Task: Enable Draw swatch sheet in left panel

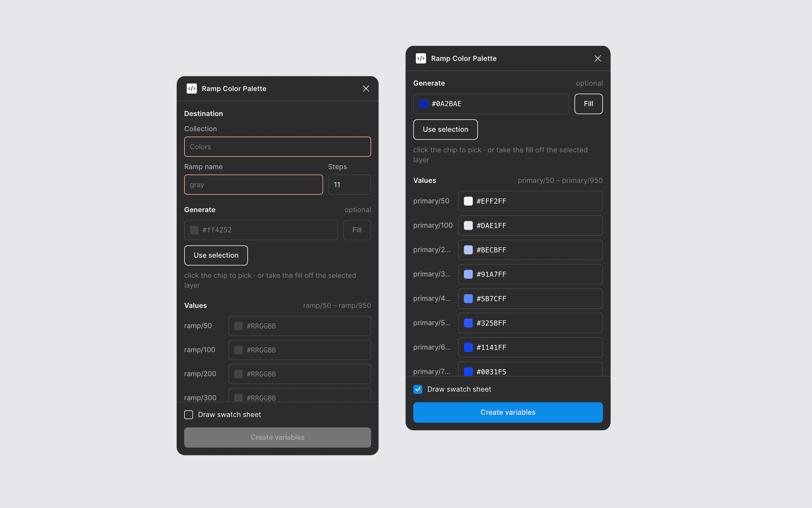Action: pos(189,415)
